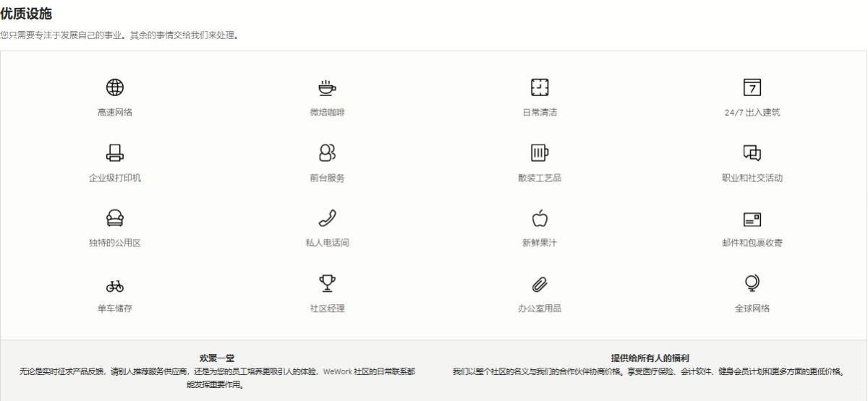The image size is (868, 401).
Task: Click the calendar icon for 24/7 出入建筑
Action: 752,87
